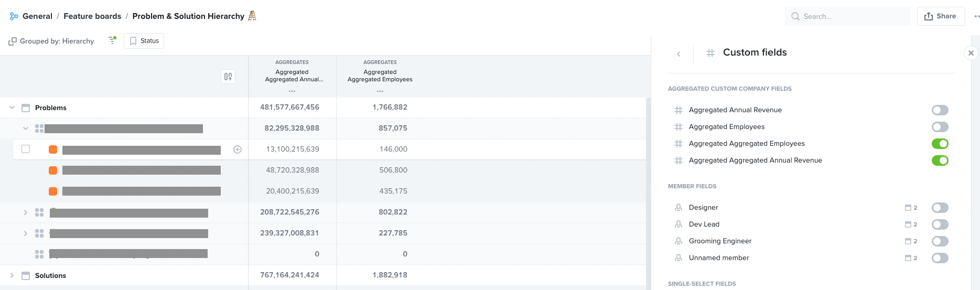Open options dots under Aggregated Employees column
The image size is (980, 290).
pyautogui.click(x=380, y=91)
